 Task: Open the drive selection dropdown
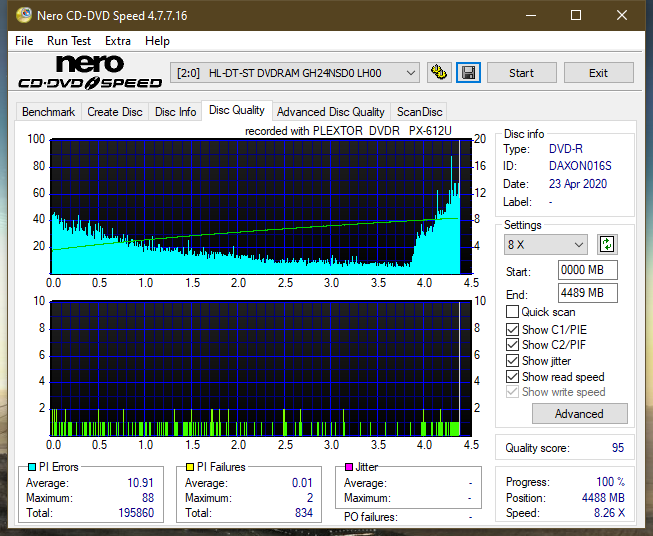[295, 73]
